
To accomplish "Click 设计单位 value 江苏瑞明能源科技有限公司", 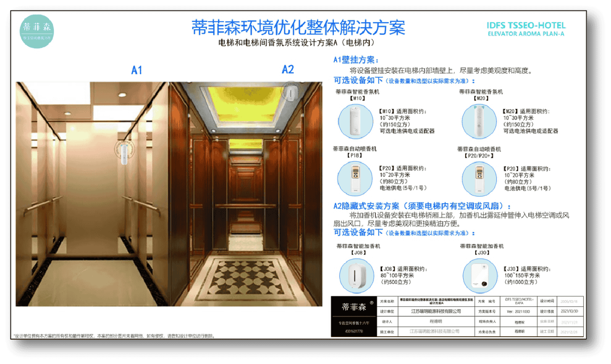I will point(436,312).
